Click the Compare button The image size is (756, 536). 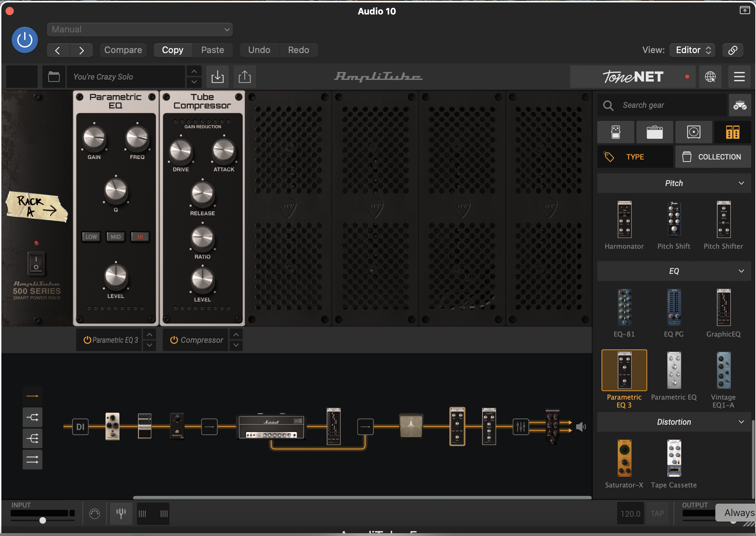(123, 50)
